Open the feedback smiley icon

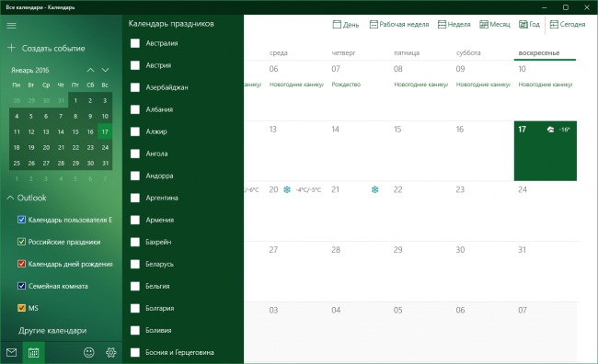click(x=89, y=352)
